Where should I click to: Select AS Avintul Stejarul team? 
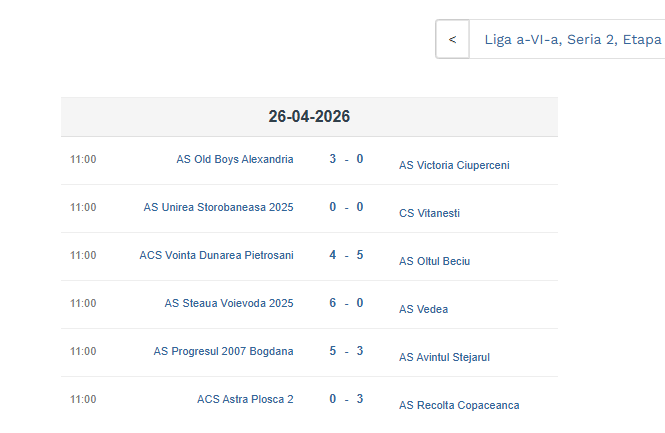click(x=444, y=357)
